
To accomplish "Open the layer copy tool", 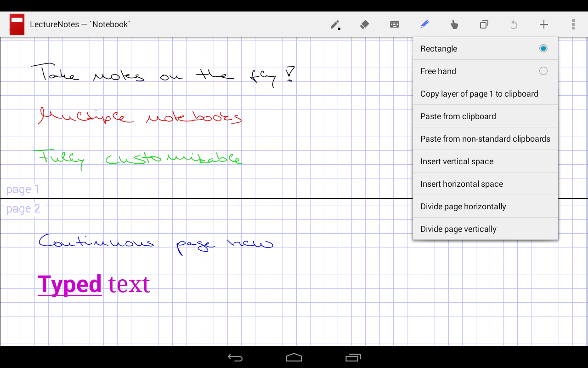I will point(484,24).
